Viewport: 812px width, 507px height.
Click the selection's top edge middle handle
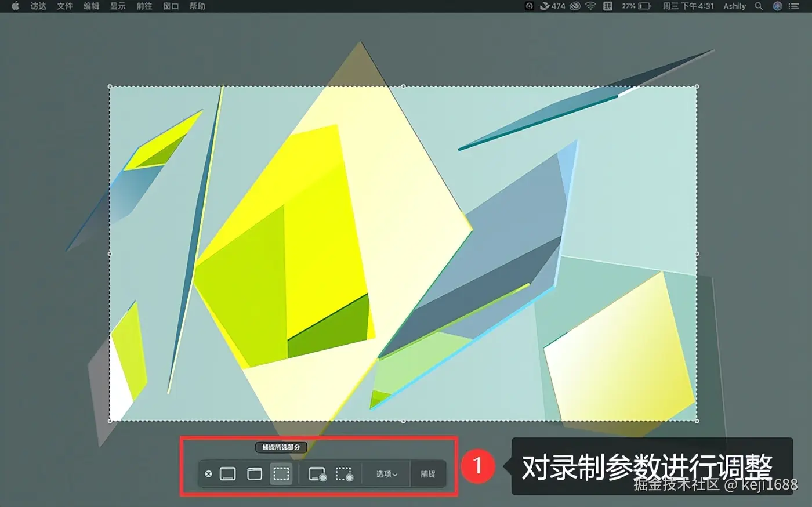404,86
